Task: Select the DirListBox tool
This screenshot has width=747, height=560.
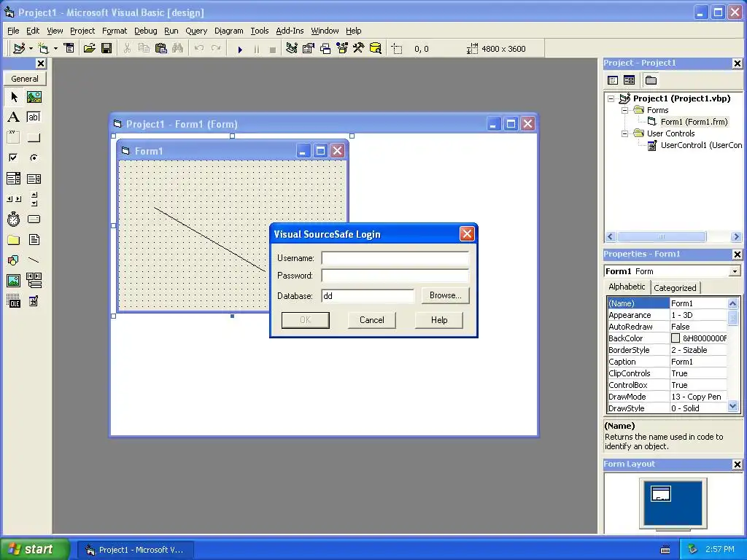Action: coord(14,239)
